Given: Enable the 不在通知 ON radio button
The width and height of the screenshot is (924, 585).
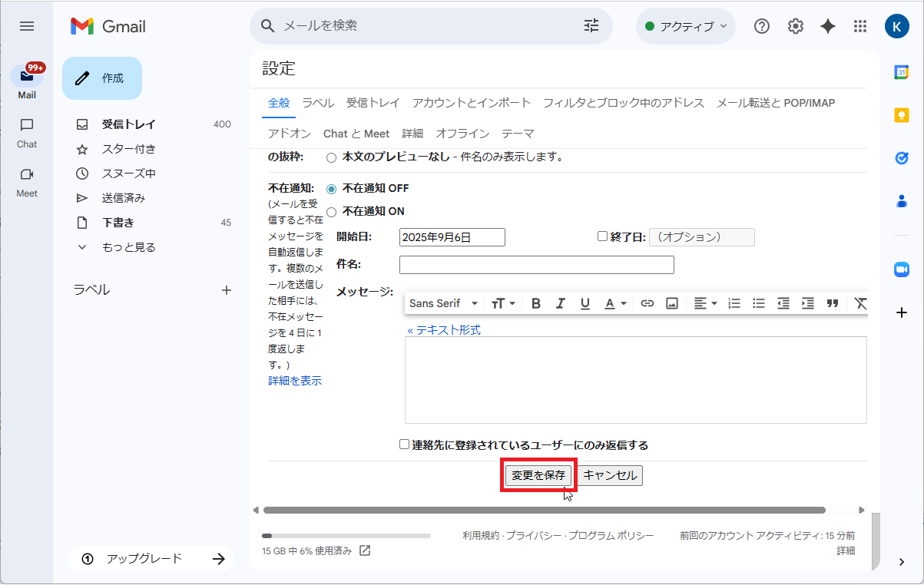Looking at the screenshot, I should 331,211.
